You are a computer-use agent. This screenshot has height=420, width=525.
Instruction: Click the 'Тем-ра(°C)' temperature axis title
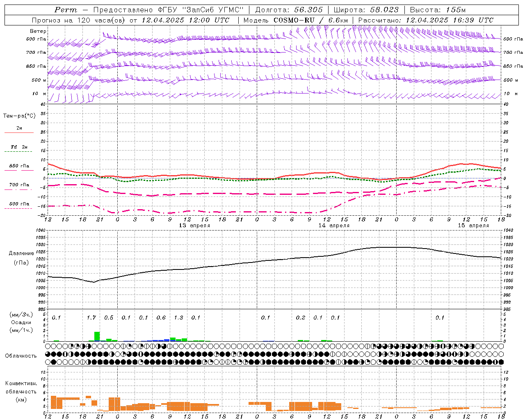[x=19, y=116]
